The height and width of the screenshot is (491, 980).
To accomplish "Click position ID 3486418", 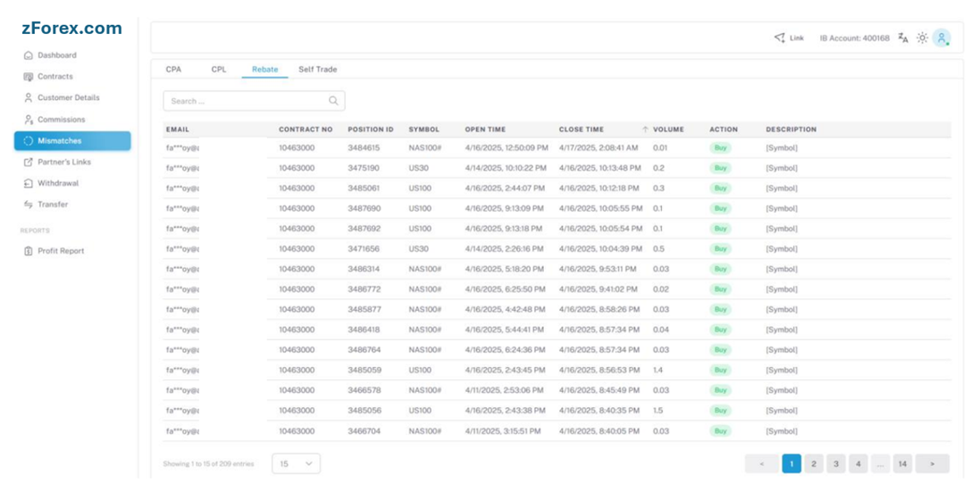I will [364, 329].
